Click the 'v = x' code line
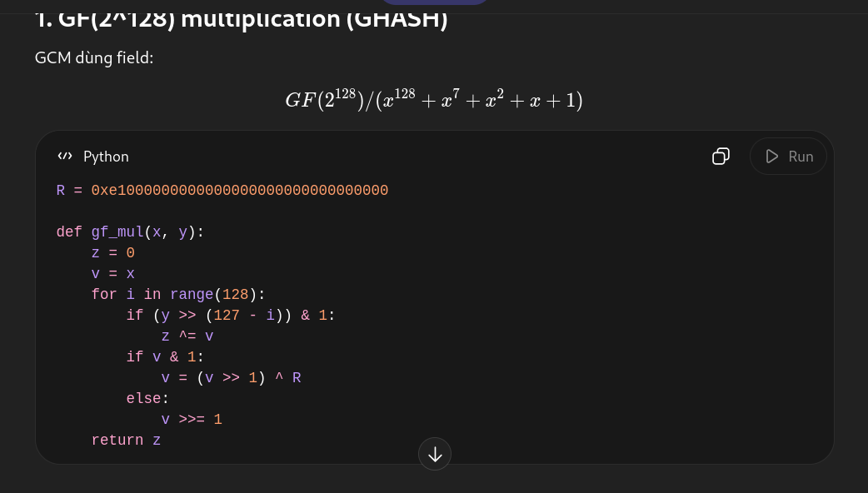The image size is (868, 493). pyautogui.click(x=112, y=274)
